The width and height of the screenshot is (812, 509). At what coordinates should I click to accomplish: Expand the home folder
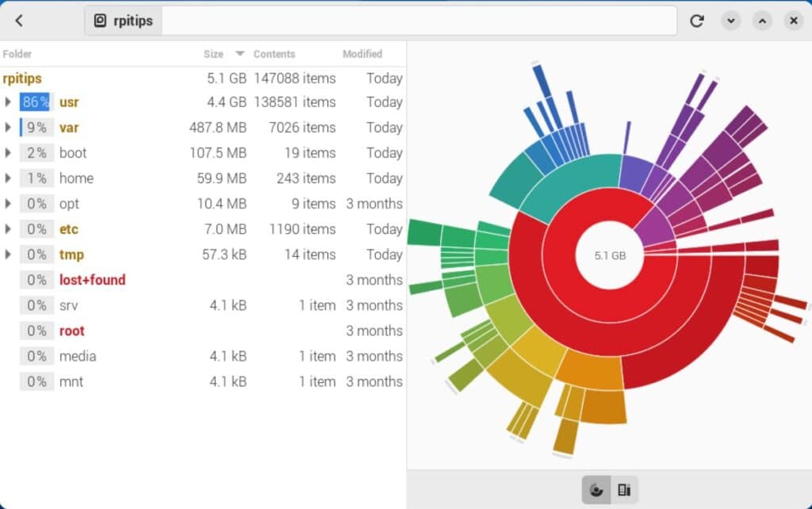pyautogui.click(x=8, y=178)
